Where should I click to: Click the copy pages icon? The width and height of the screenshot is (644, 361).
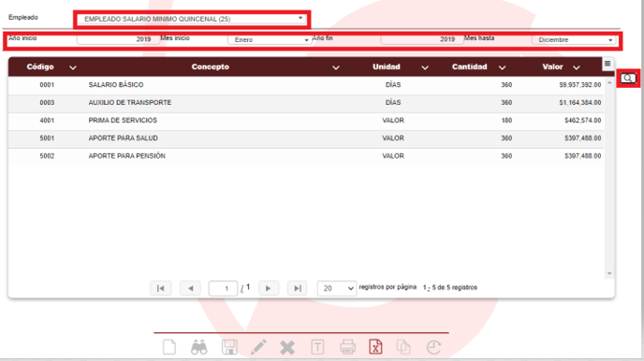click(x=403, y=347)
